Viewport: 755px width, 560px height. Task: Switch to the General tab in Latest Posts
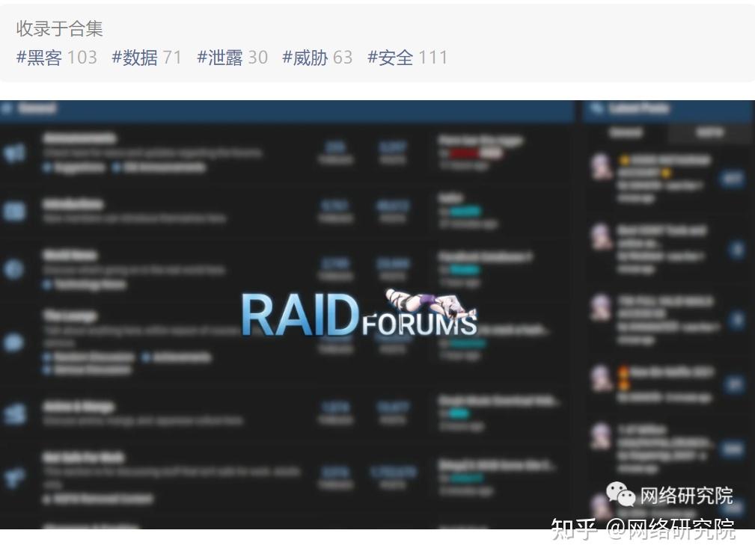pyautogui.click(x=626, y=132)
